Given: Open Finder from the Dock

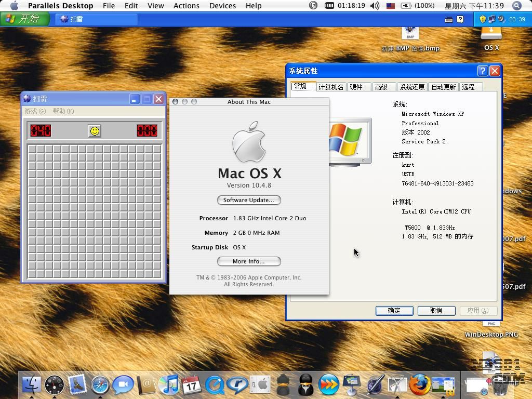Looking at the screenshot, I should (32, 384).
